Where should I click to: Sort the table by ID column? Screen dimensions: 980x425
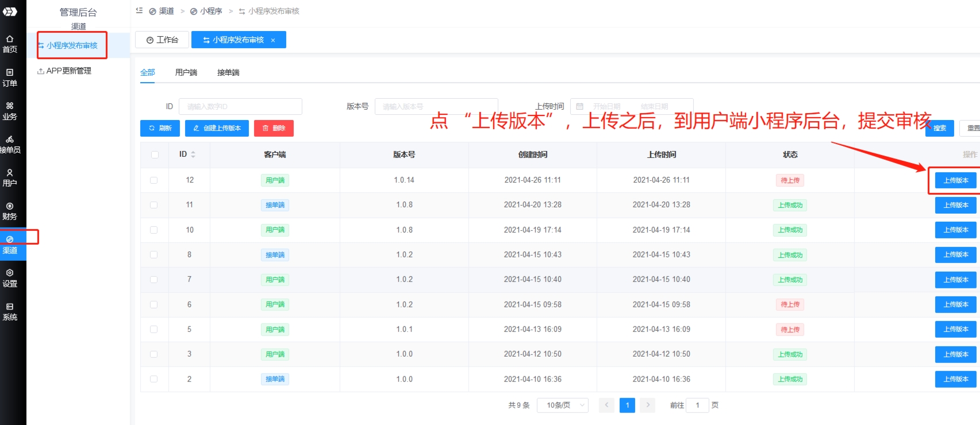pyautogui.click(x=193, y=154)
